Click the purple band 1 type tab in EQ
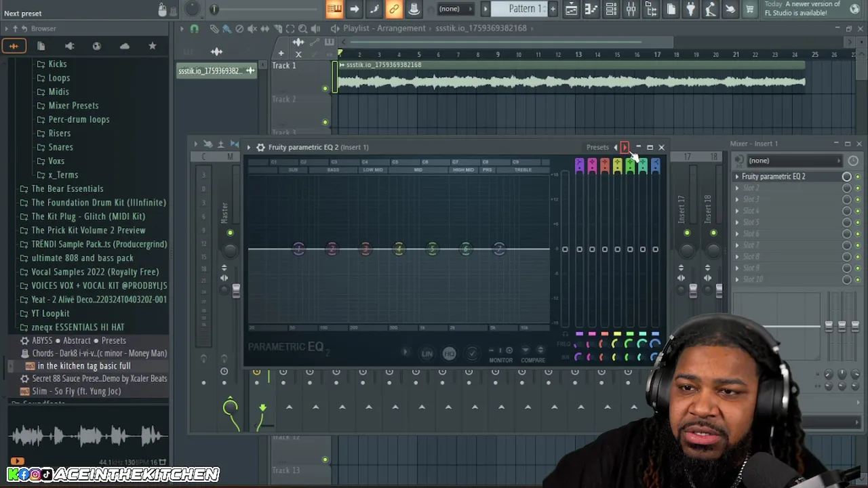 (x=579, y=165)
